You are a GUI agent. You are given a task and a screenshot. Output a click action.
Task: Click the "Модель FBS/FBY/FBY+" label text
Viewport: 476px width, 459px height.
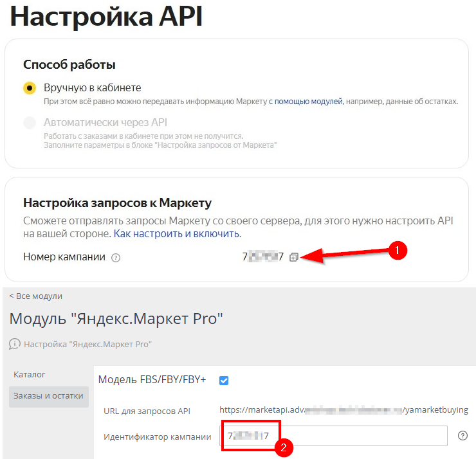click(152, 380)
